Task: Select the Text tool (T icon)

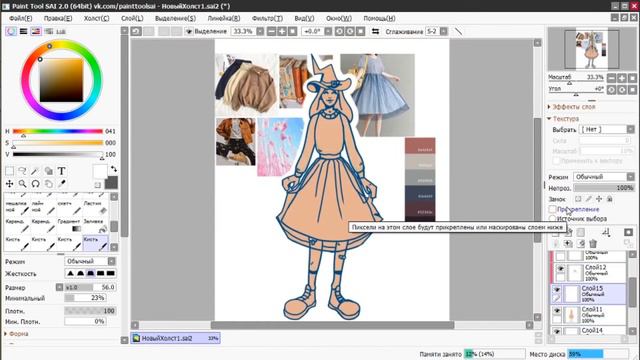Action: [x=62, y=171]
